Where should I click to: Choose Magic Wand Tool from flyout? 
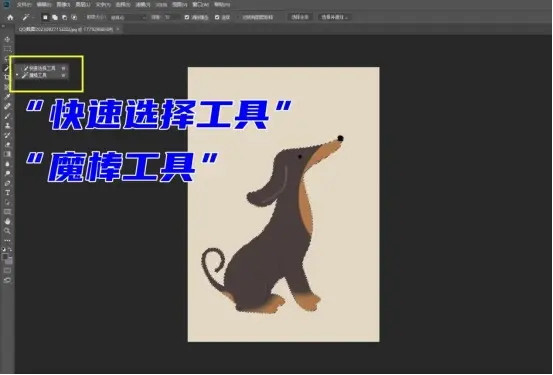pyautogui.click(x=42, y=75)
